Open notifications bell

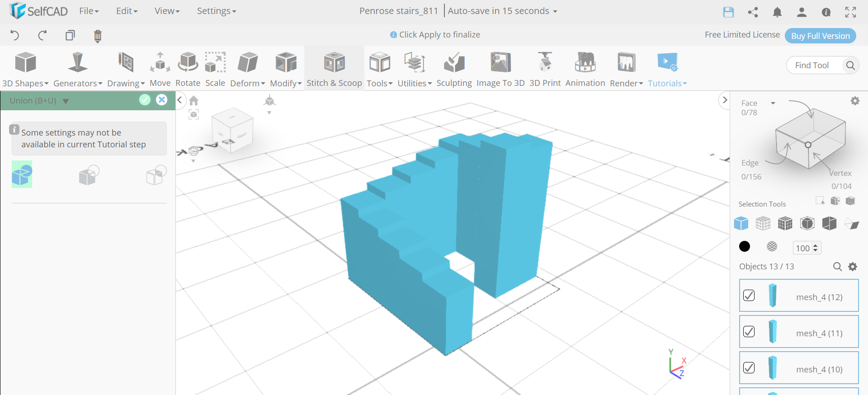click(x=777, y=12)
